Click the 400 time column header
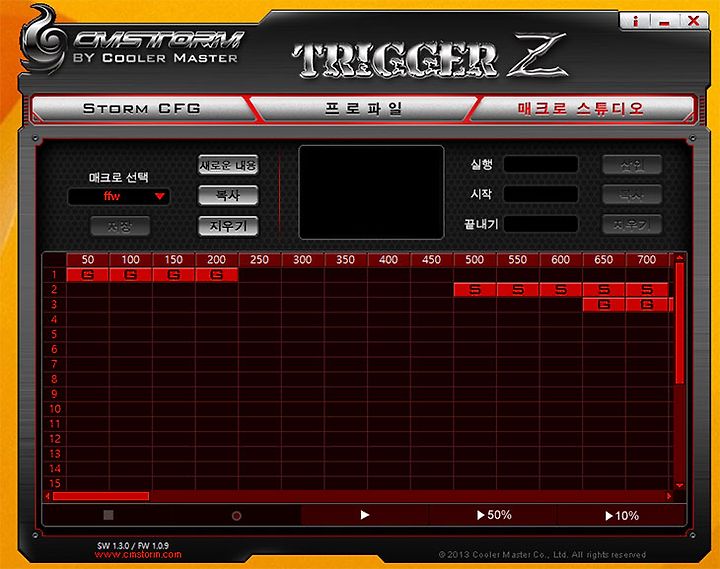Screen dimensions: 720x569 click(x=388, y=259)
